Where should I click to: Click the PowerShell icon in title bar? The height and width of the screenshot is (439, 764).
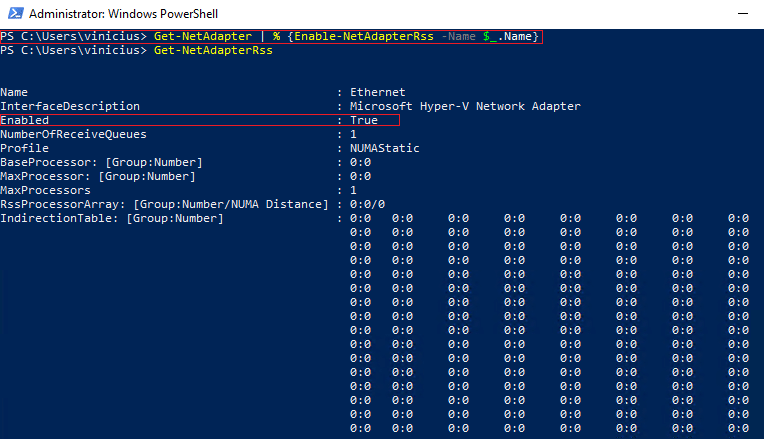(x=16, y=13)
